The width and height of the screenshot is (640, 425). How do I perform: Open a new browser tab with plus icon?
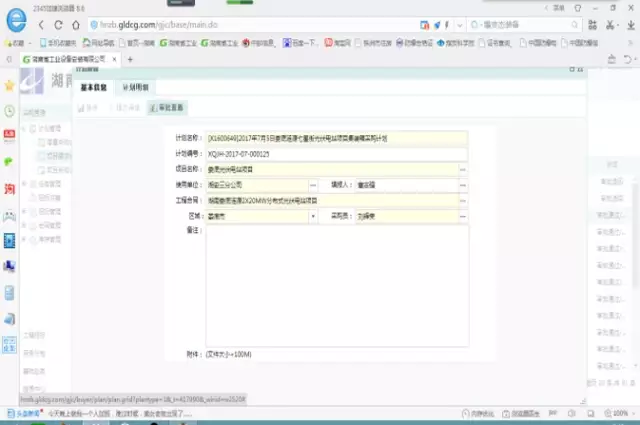coord(129,60)
